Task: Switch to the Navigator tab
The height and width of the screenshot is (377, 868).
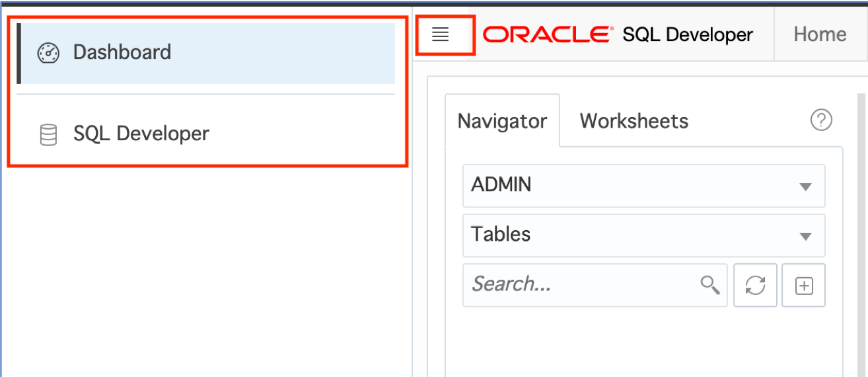Action: [x=502, y=121]
